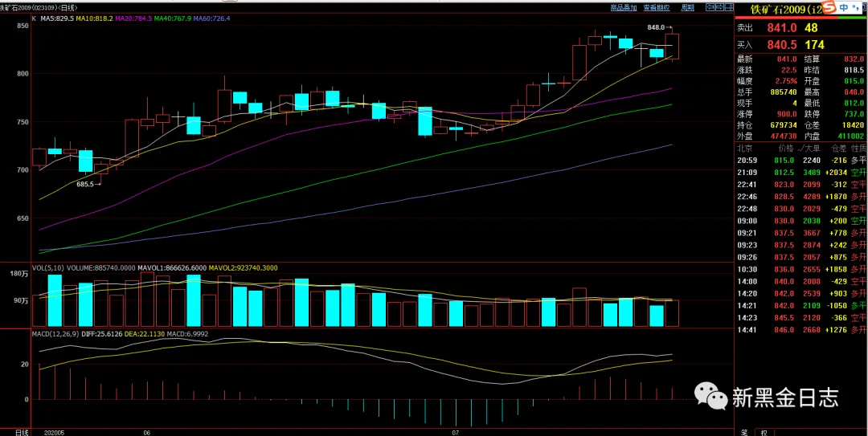
Task: Click the 价格 column header
Action: pyautogui.click(x=786, y=148)
